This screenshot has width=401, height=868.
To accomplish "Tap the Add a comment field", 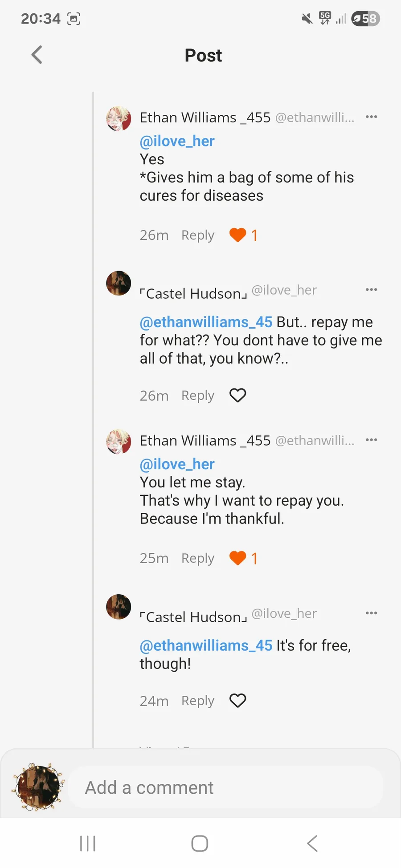I will pos(225,787).
